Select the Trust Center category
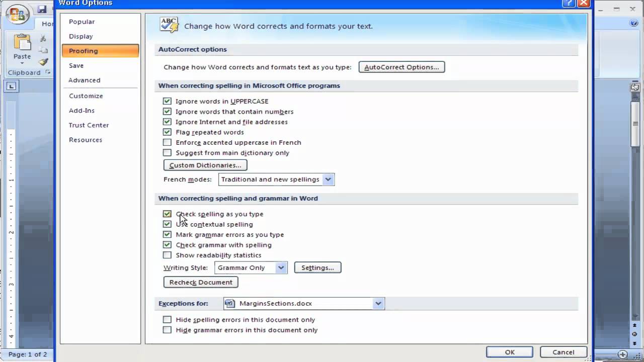This screenshot has height=362, width=644. click(x=100, y=125)
